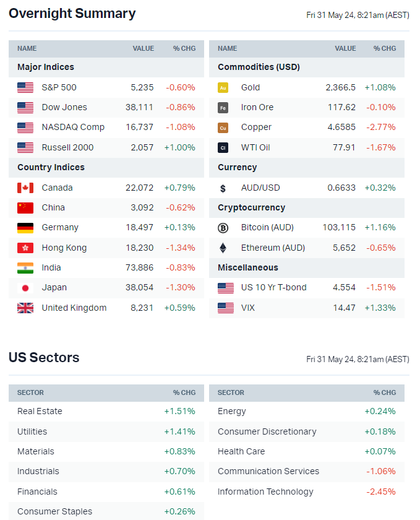Screen dimensions: 420x520
Task: Select the Real Estate sector
Action: pos(40,411)
